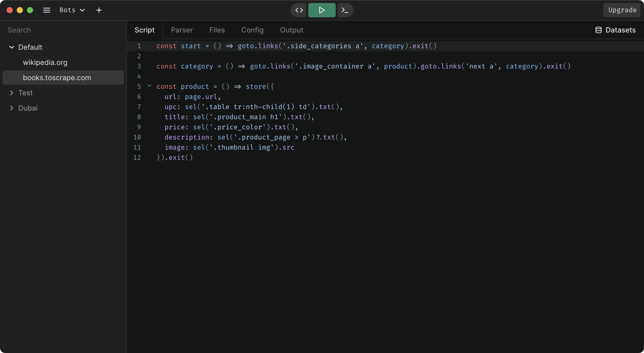Expand the Dubai folder
The width and height of the screenshot is (644, 353).
[x=12, y=108]
